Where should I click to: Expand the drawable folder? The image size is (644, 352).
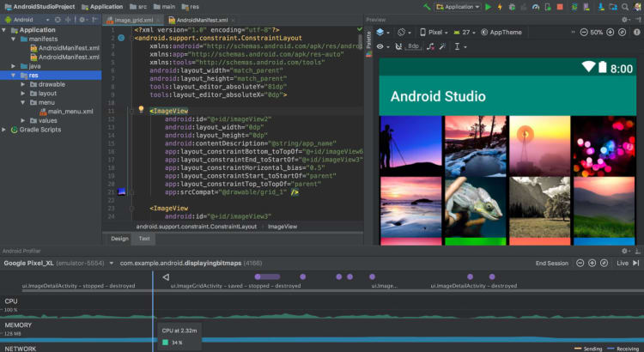pos(23,84)
